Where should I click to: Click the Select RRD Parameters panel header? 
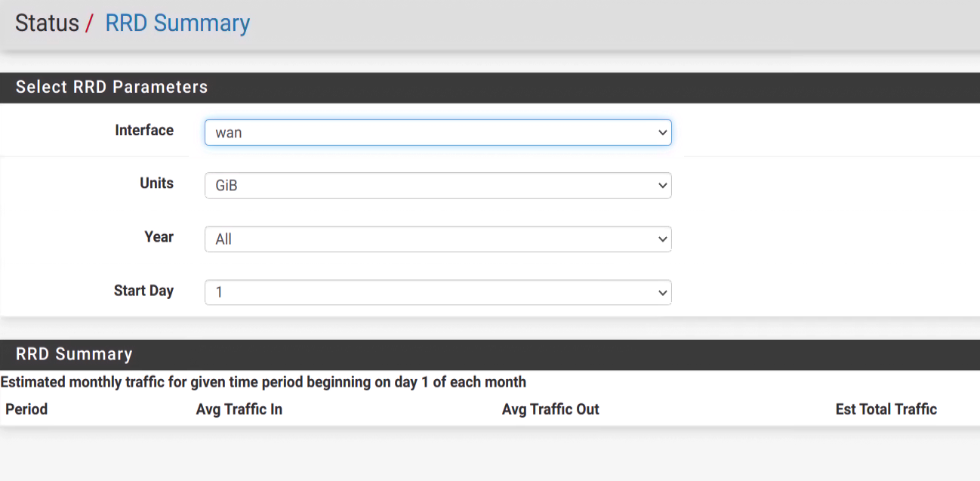click(x=490, y=88)
